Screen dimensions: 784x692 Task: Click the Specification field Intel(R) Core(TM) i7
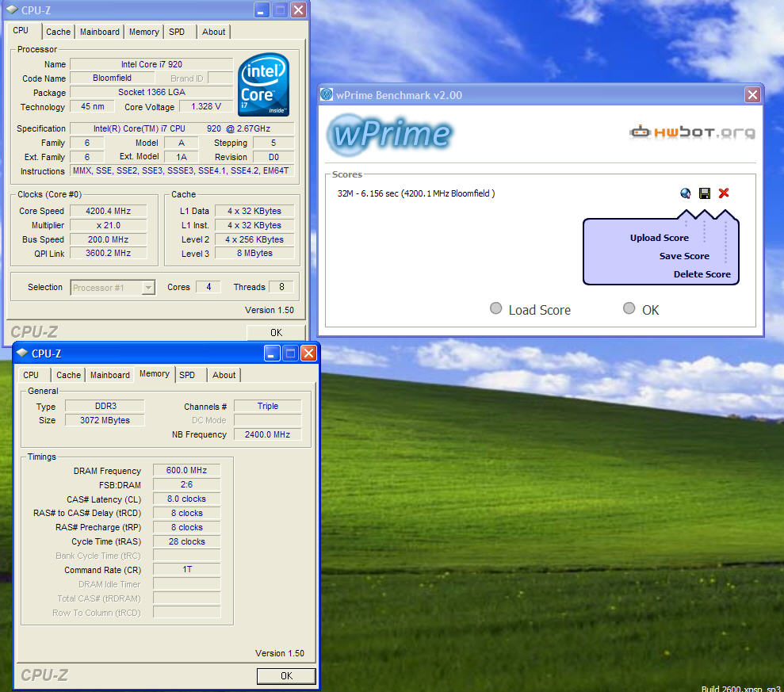pyautogui.click(x=182, y=128)
